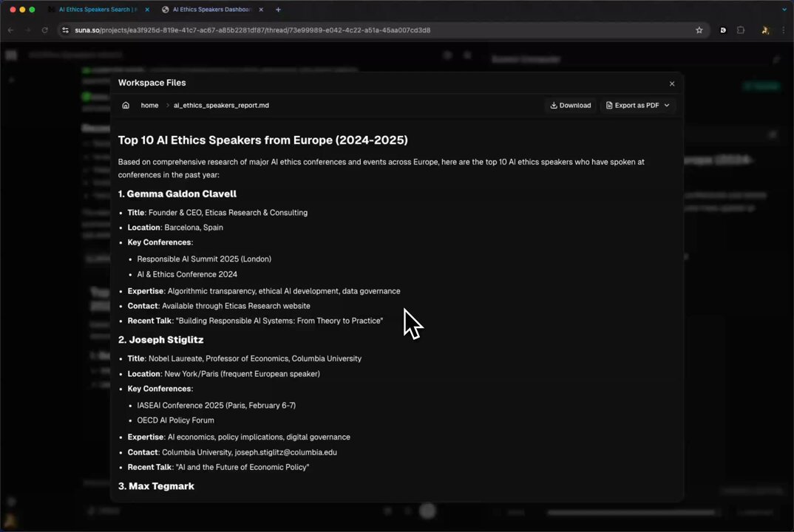794x532 pixels.
Task: View site information icon in address bar
Action: click(65, 30)
